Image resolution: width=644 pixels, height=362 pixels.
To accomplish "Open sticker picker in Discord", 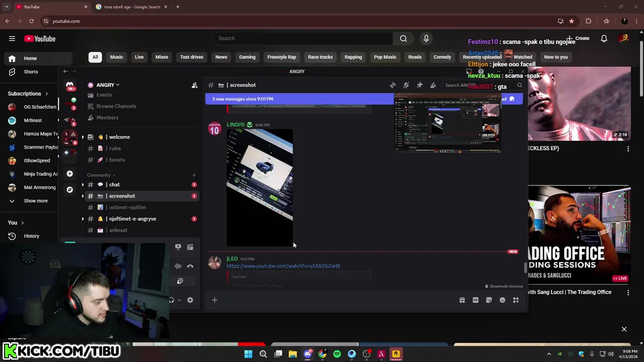I will (489, 300).
